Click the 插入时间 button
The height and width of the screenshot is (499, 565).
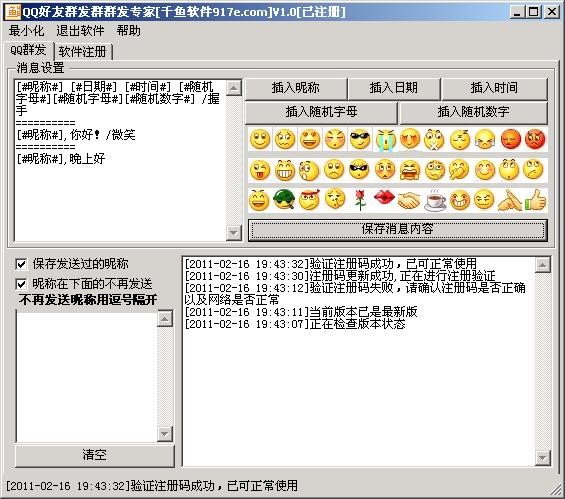pos(494,88)
